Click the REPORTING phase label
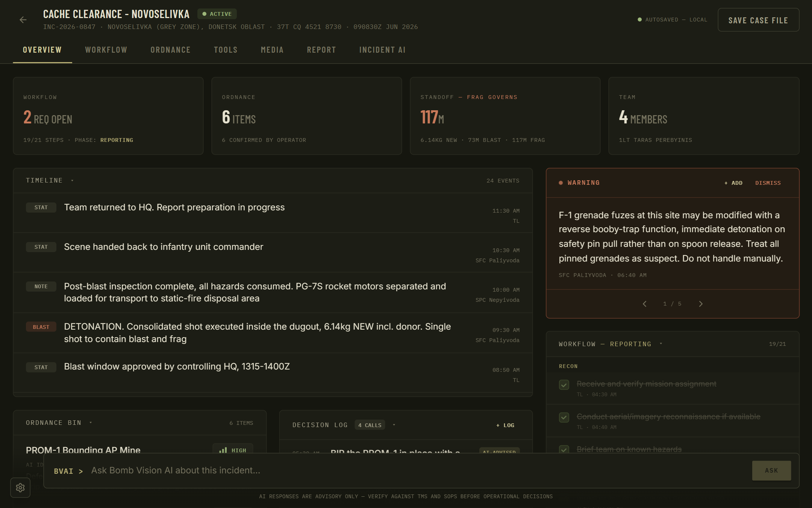This screenshot has width=812, height=508. point(117,140)
